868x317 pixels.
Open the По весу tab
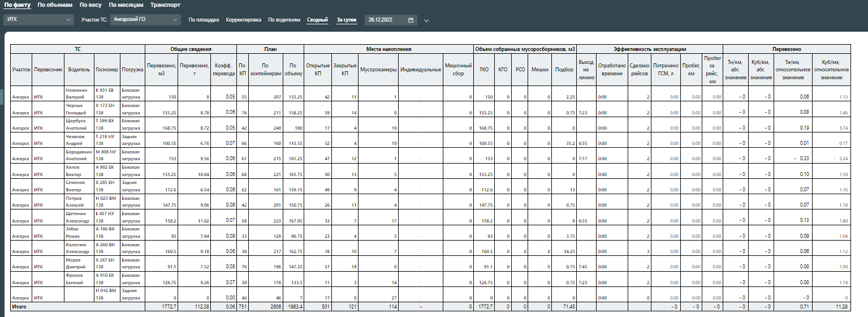(90, 5)
